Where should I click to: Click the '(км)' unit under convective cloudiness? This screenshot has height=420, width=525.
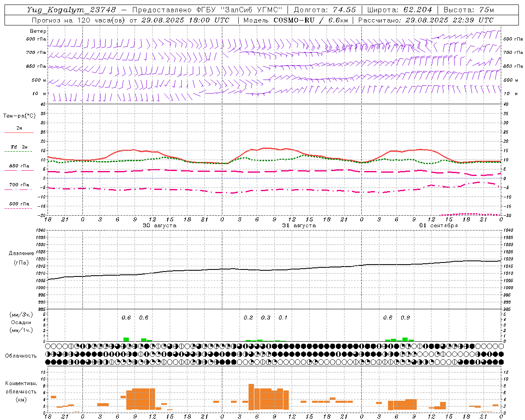coord(21,399)
